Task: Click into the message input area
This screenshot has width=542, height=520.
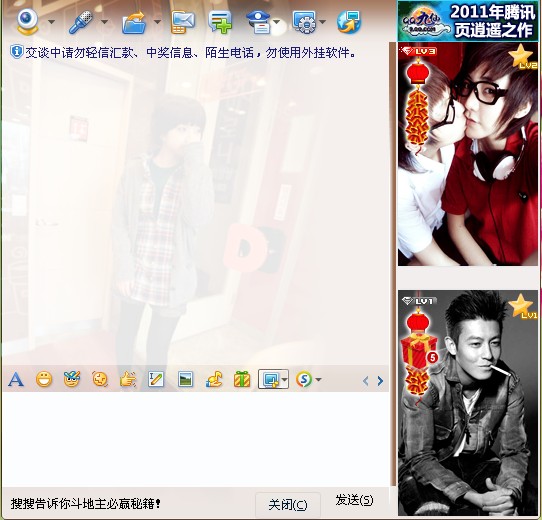Action: (x=196, y=439)
